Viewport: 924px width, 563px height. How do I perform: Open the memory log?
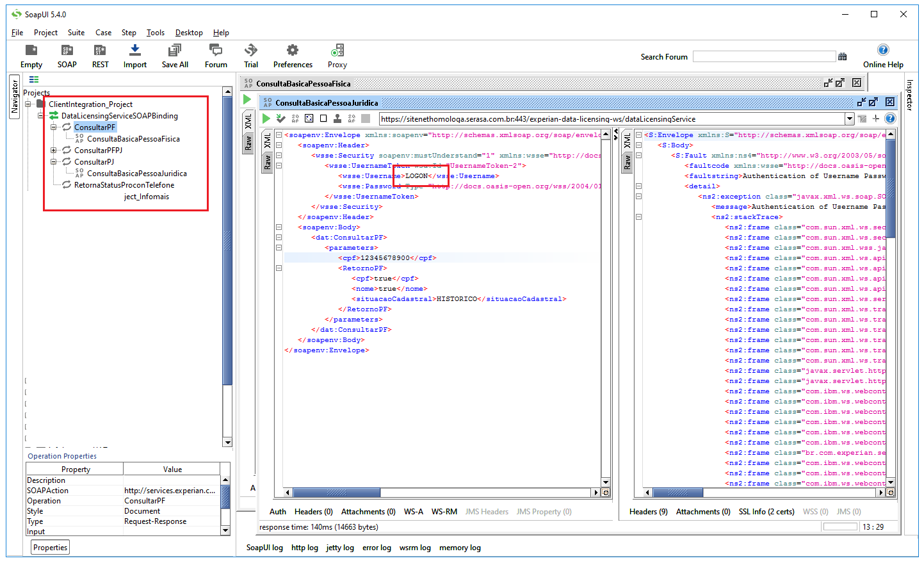point(460,548)
